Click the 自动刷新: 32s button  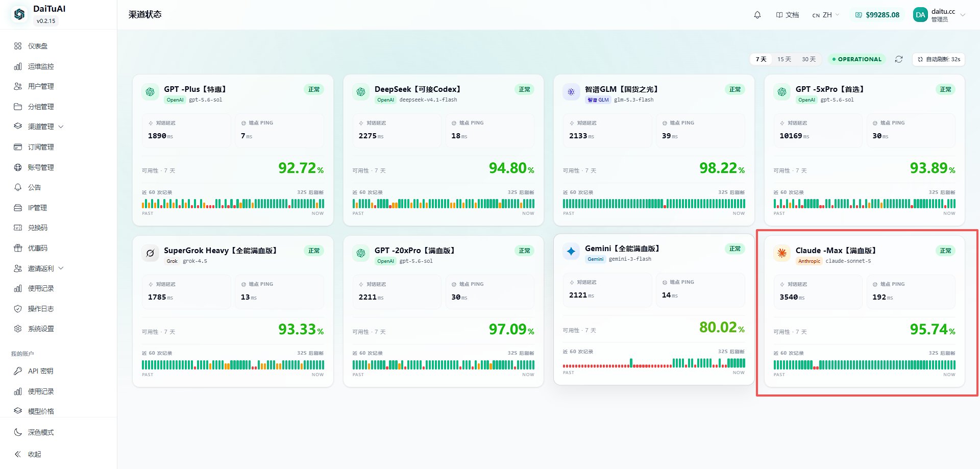(939, 59)
